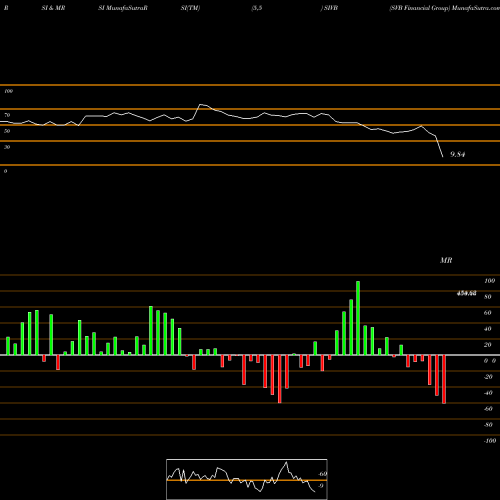Image resolution: width=500 pixels, height=500 pixels.
Task: Click the 80 label on MR axis
Action: [488, 297]
